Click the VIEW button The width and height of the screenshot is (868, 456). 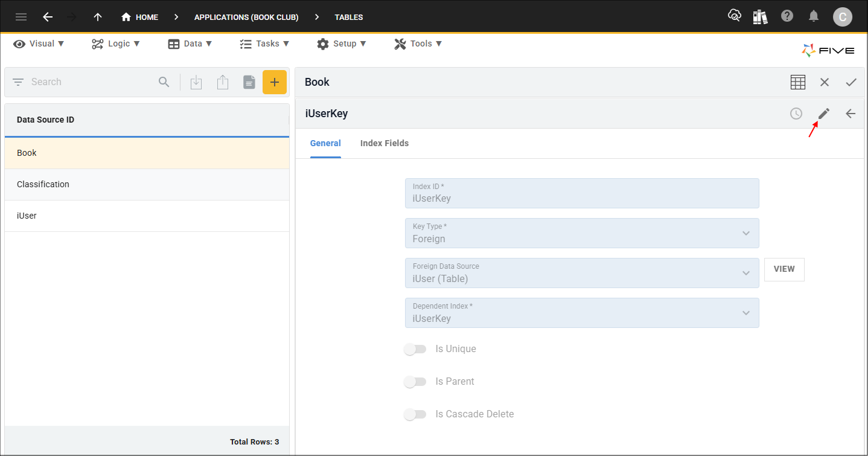point(784,269)
